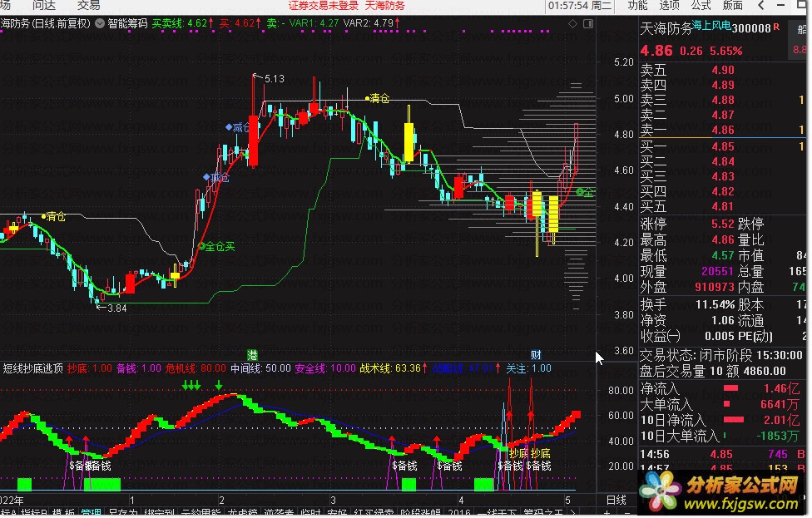812x518 pixels.
Task: Open the 功能 menu
Action: tap(637, 5)
